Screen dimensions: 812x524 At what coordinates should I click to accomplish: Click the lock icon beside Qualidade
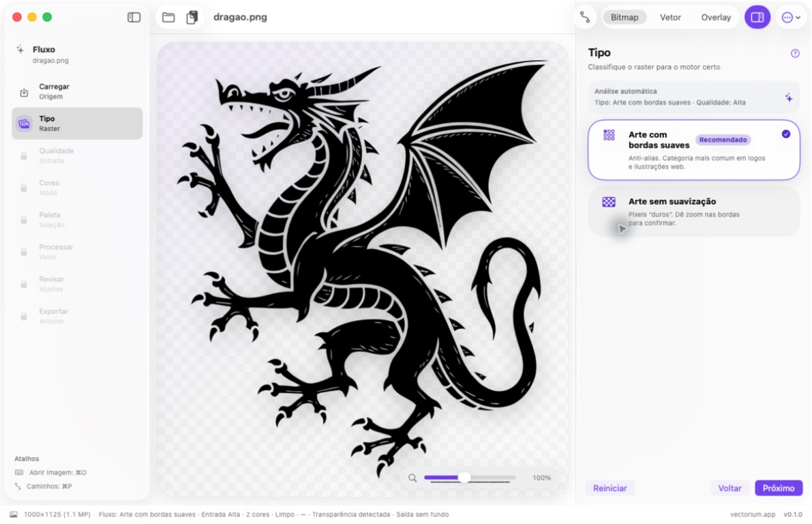click(x=24, y=156)
